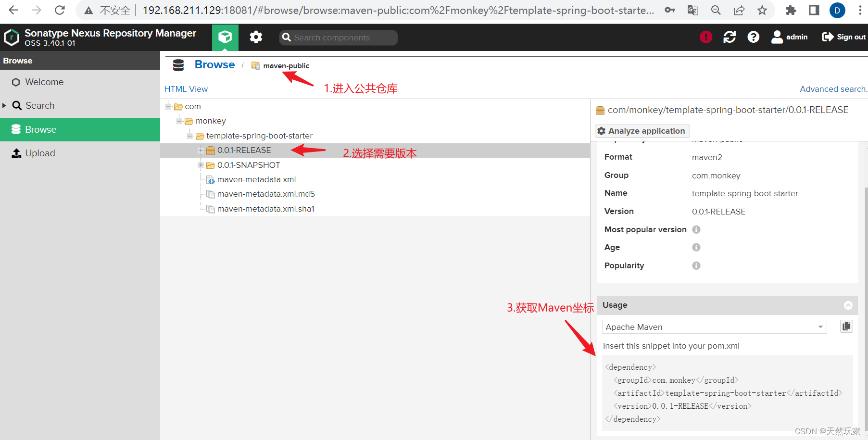
Task: Focus the Search components field
Action: (x=338, y=38)
